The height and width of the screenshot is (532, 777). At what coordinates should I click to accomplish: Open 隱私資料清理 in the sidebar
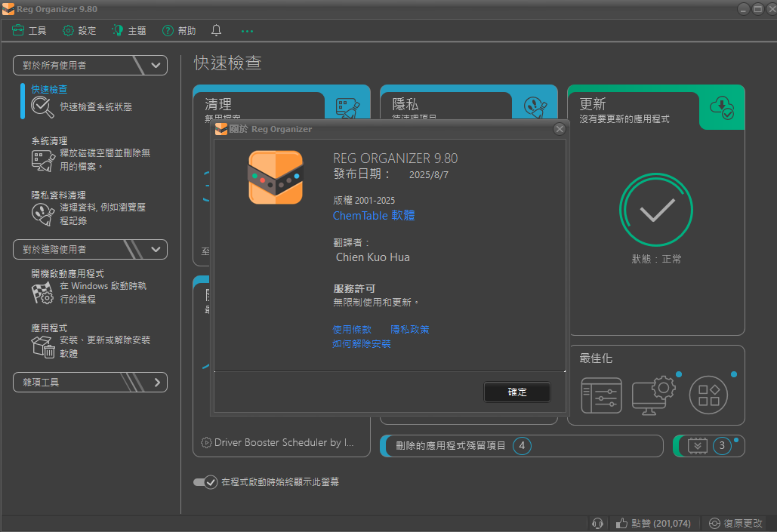tap(58, 195)
